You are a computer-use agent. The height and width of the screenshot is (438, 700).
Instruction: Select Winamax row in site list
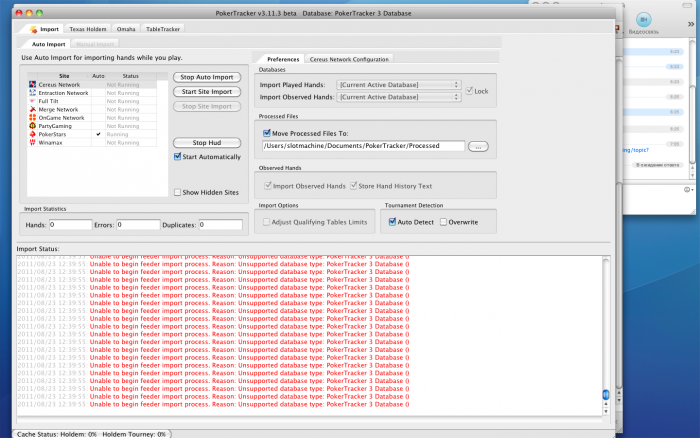point(92,142)
